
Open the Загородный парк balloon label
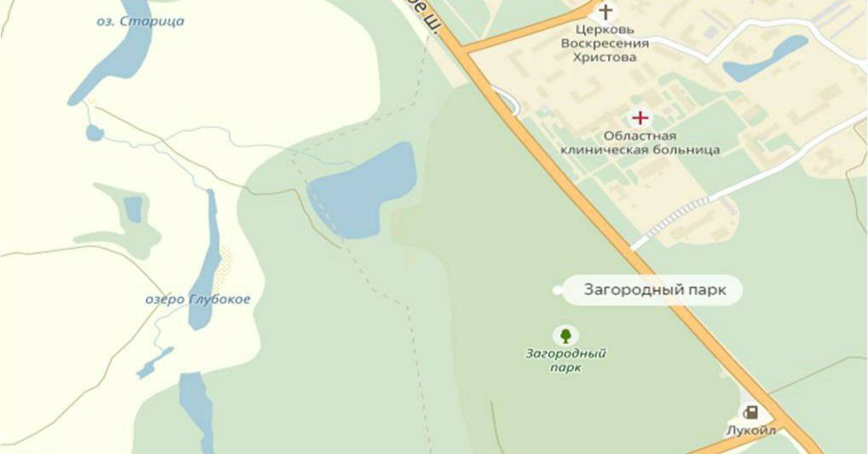pyautogui.click(x=653, y=290)
